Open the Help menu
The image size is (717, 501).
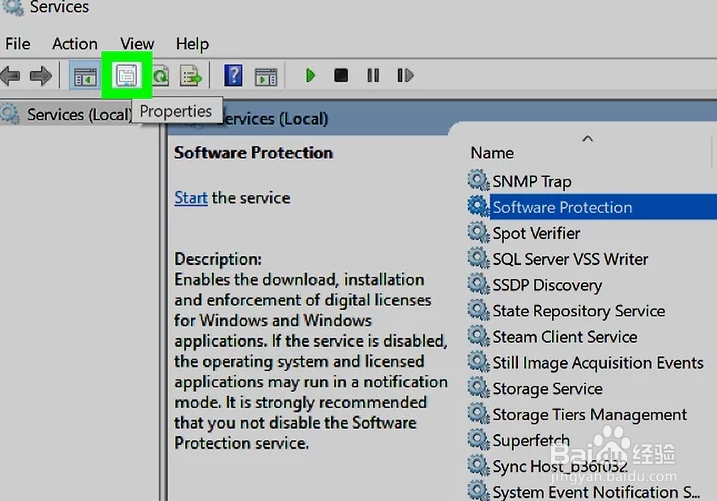(x=192, y=44)
